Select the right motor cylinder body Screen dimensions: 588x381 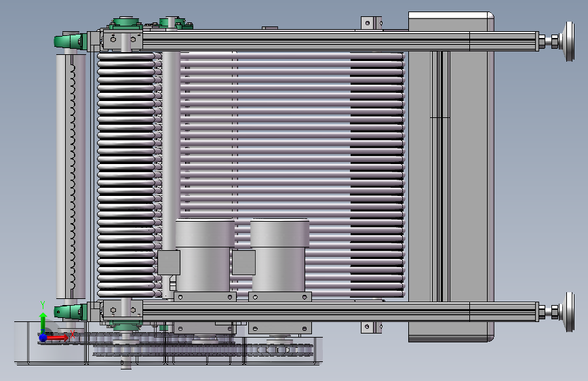pyautogui.click(x=279, y=256)
